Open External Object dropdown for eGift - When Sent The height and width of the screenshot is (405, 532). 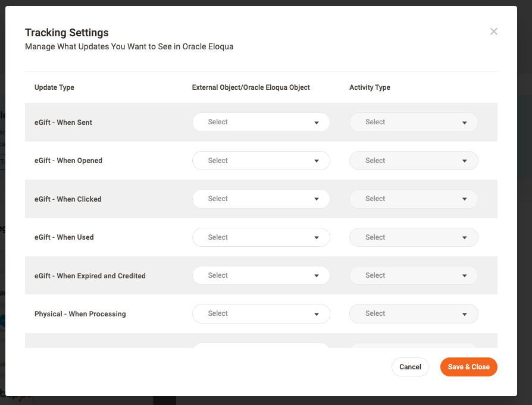click(261, 123)
